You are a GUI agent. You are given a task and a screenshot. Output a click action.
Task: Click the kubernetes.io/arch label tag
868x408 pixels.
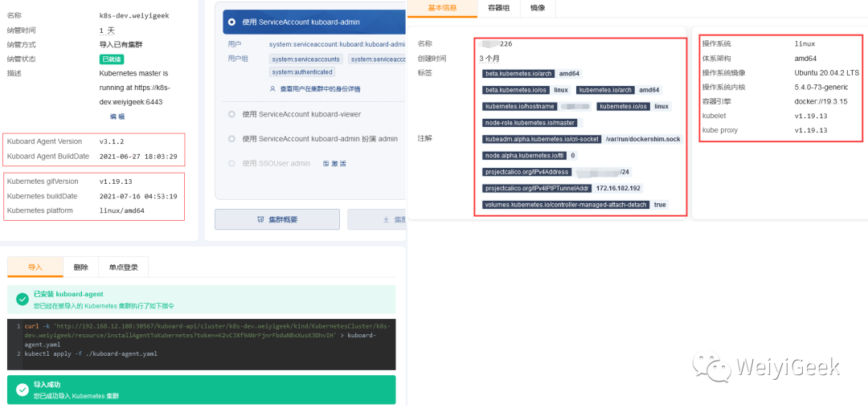606,90
